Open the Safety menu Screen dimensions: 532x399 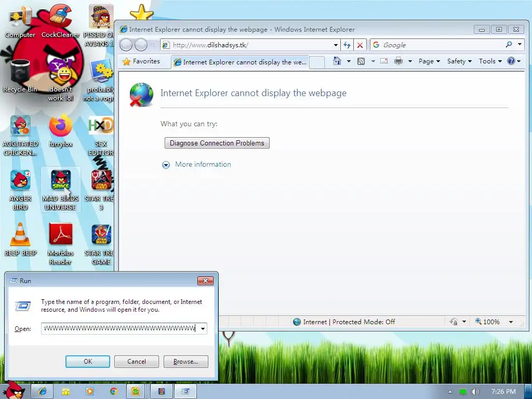pos(459,61)
